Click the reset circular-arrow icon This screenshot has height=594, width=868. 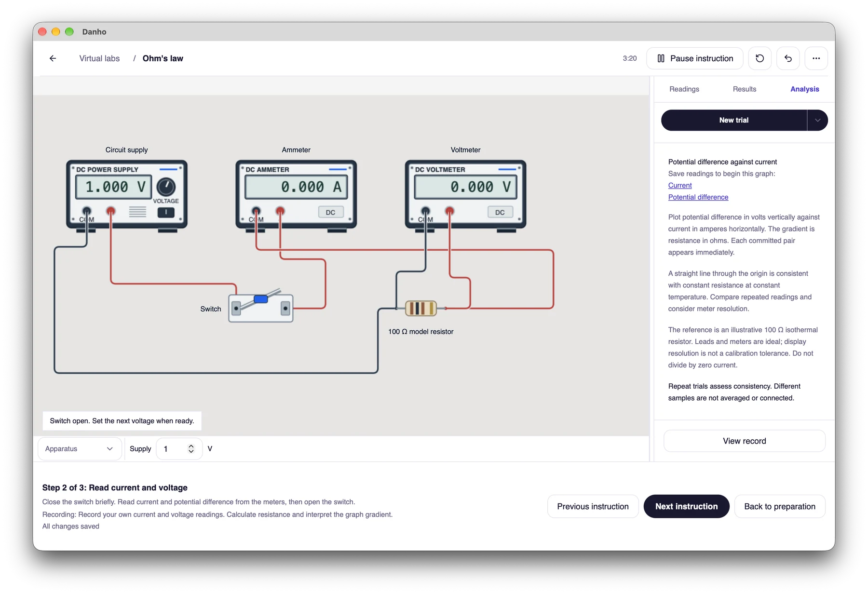point(759,58)
